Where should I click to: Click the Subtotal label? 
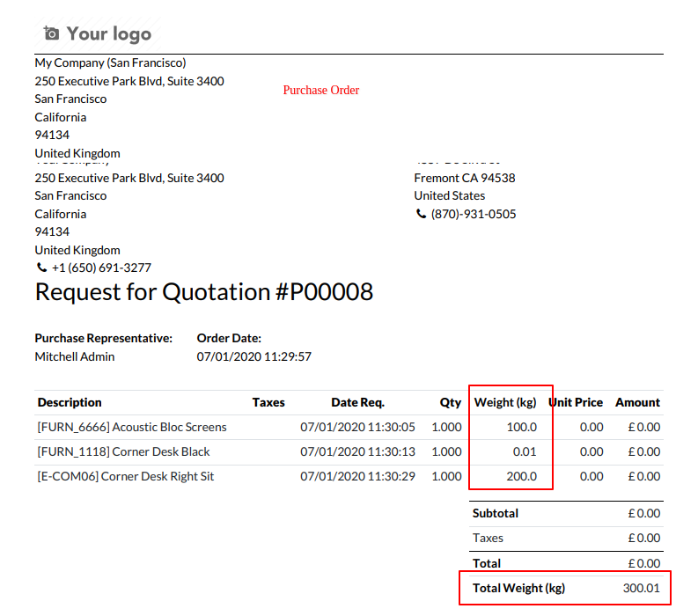point(495,513)
